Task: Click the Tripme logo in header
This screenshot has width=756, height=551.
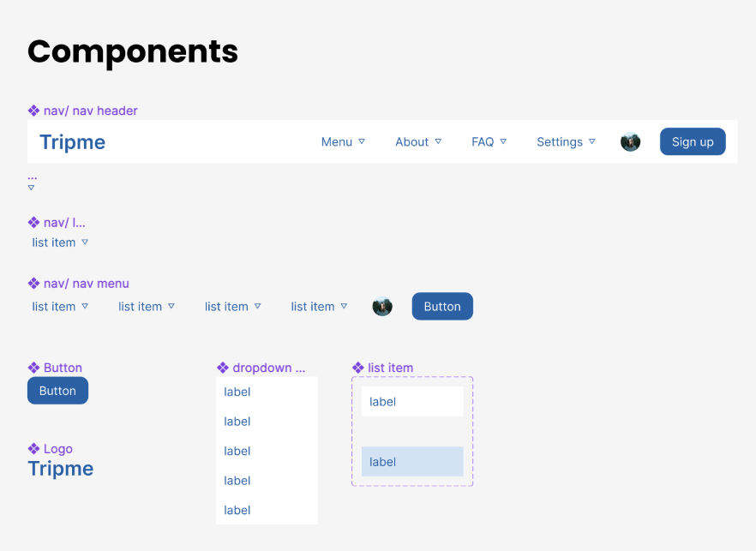Action: coord(72,142)
